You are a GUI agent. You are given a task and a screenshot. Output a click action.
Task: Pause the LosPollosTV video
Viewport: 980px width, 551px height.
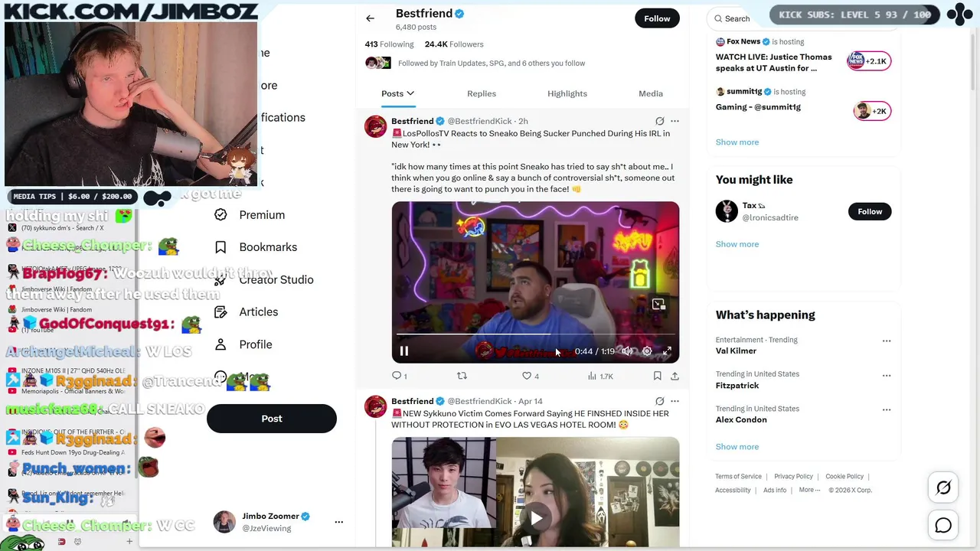coord(403,351)
